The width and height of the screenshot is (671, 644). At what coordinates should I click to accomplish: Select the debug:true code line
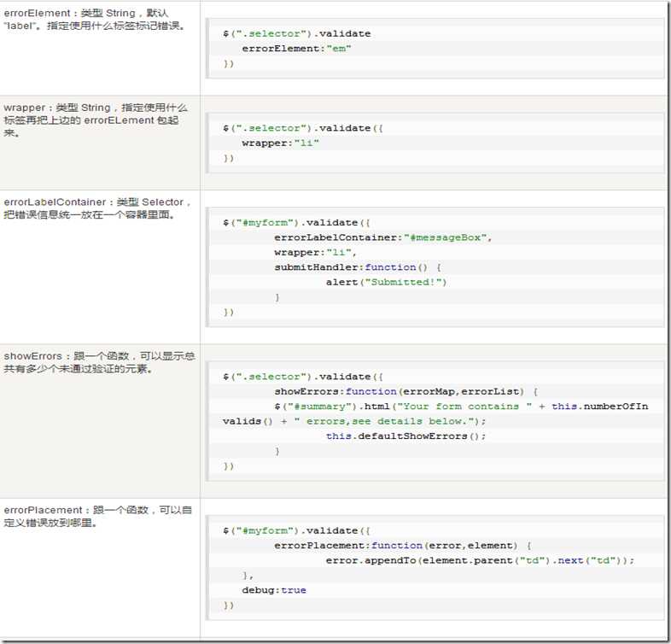[x=274, y=590]
